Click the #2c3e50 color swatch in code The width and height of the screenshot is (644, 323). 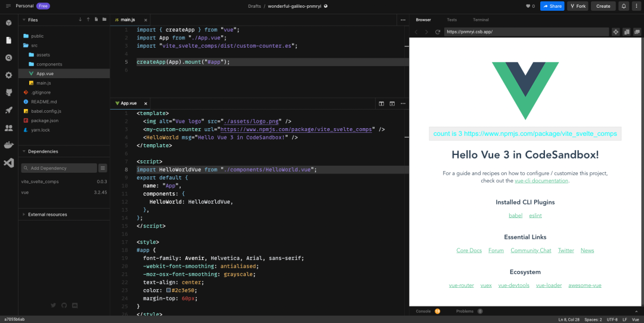168,290
